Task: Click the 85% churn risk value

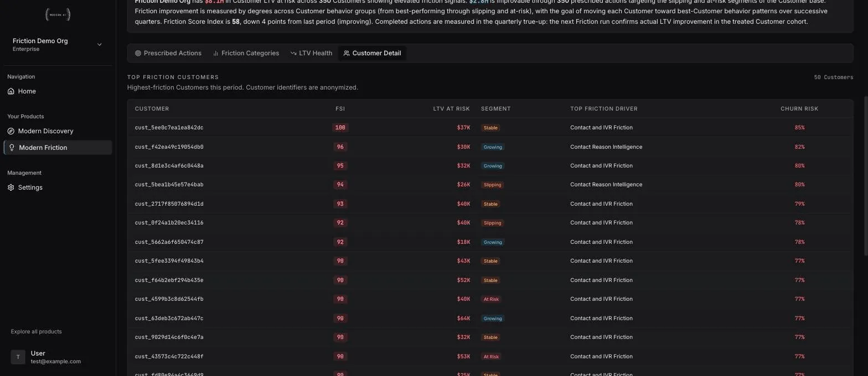Action: point(799,128)
